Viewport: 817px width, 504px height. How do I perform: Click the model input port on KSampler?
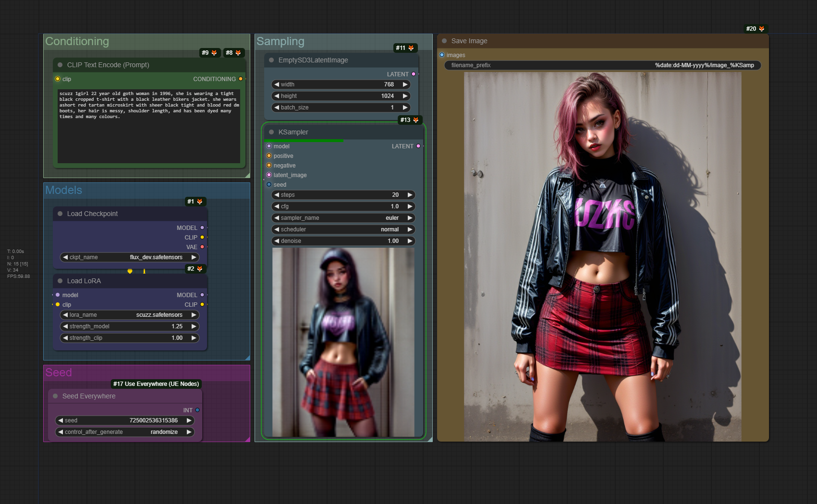(269, 146)
